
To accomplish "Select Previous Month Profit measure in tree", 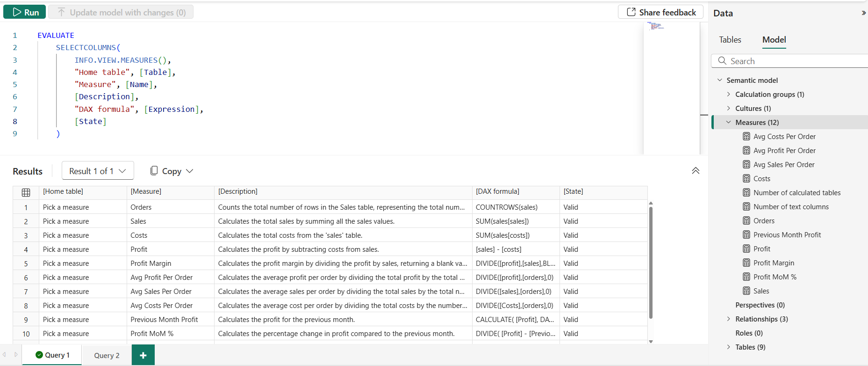I will coord(787,235).
